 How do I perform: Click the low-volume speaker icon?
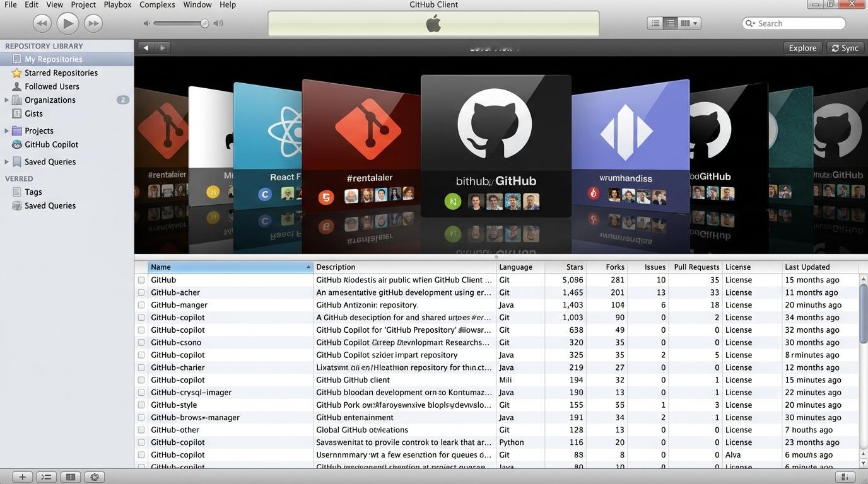[147, 23]
